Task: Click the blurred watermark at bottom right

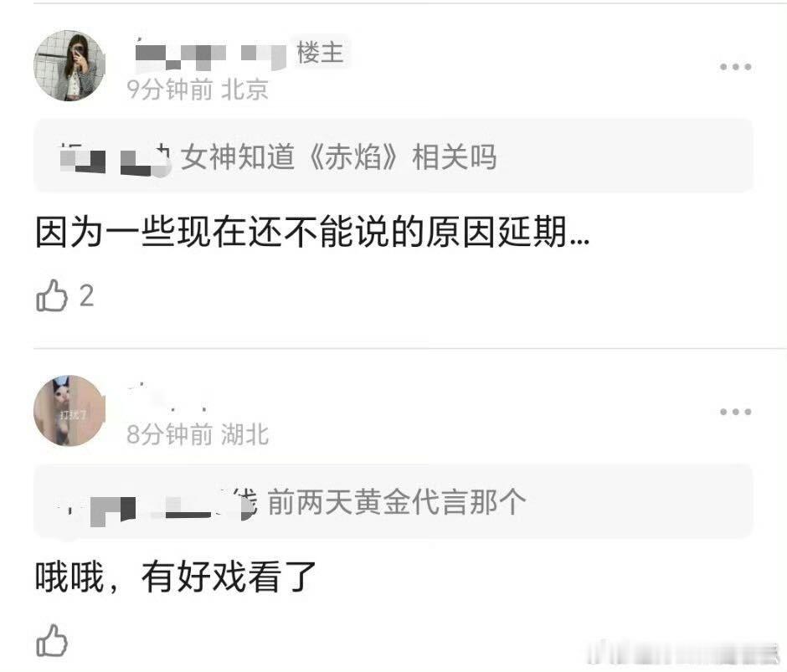Action: tap(682, 653)
